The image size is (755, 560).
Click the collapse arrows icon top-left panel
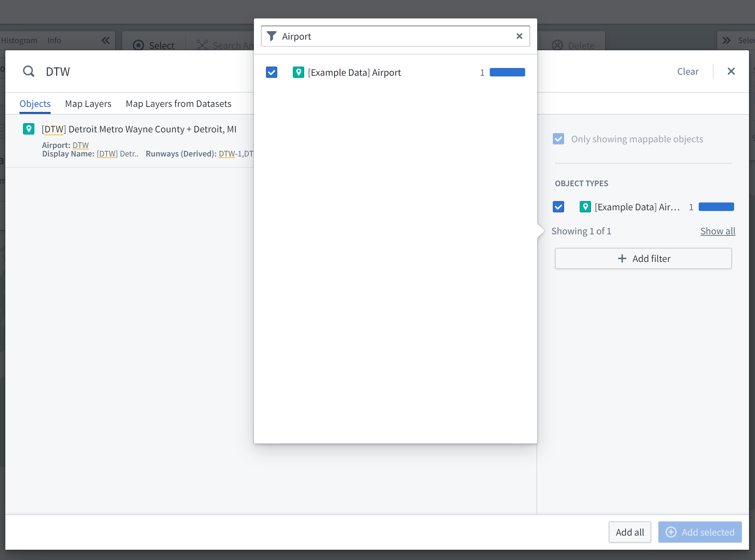pos(105,40)
